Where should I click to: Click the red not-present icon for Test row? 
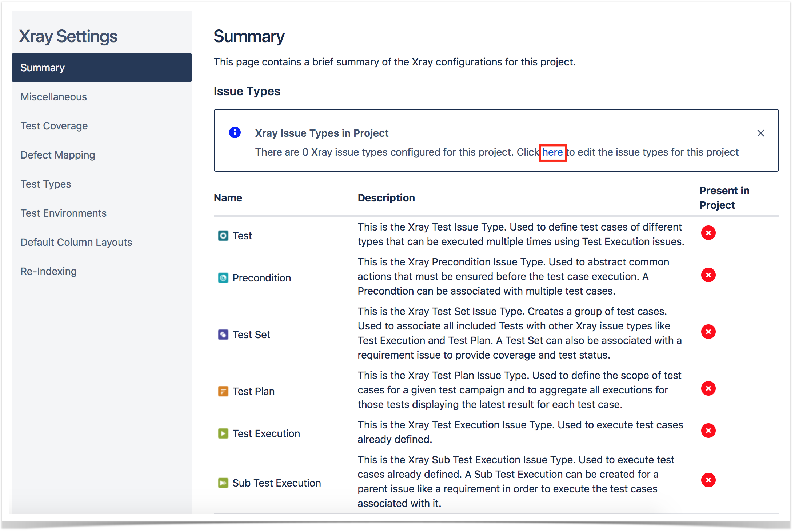pyautogui.click(x=708, y=233)
